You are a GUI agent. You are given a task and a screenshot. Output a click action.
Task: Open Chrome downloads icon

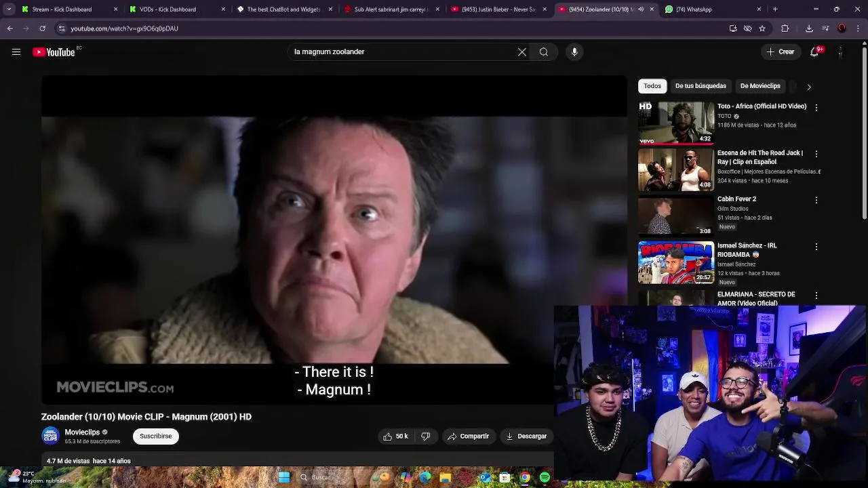pos(809,28)
